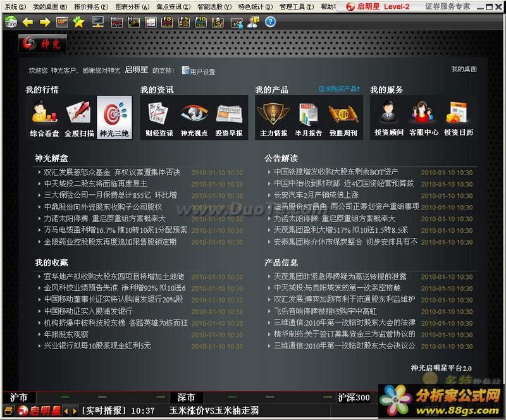Open favorite 宜华地产拟收购大股东四项目
Screen dimensions: 506x420
114,276
